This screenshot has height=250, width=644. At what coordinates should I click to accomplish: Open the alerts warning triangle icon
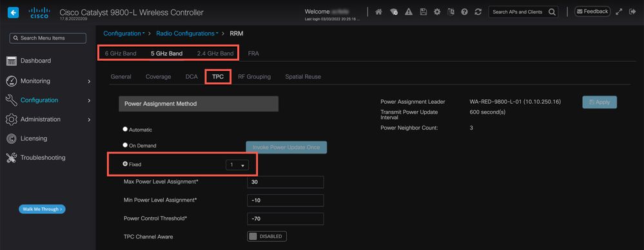click(x=408, y=12)
